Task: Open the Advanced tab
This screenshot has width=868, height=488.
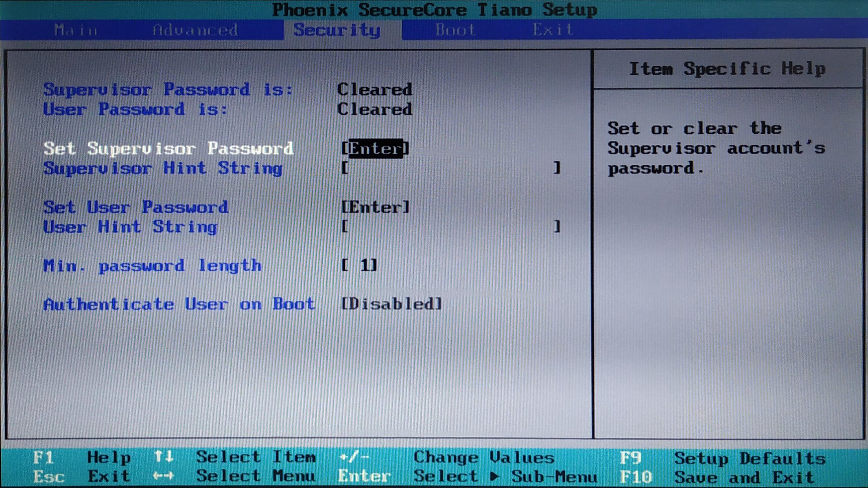Action: pyautogui.click(x=195, y=30)
